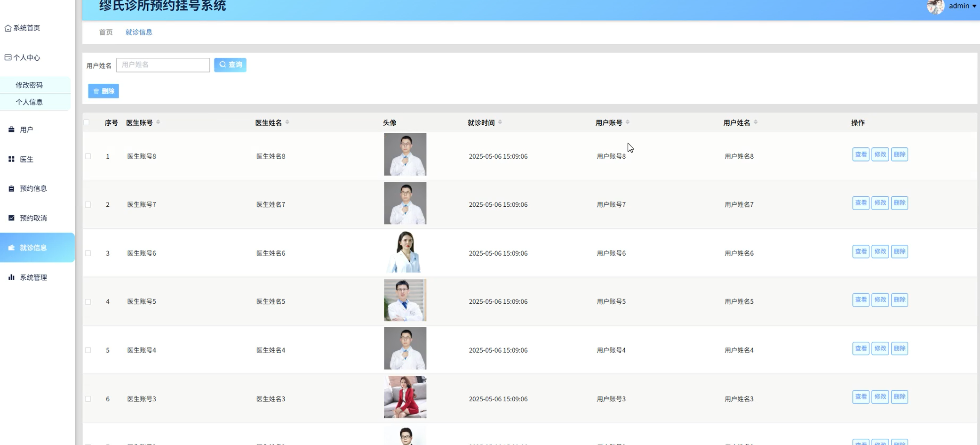The image size is (980, 445).
Task: Open 预约取消 in the sidebar
Action: point(33,218)
